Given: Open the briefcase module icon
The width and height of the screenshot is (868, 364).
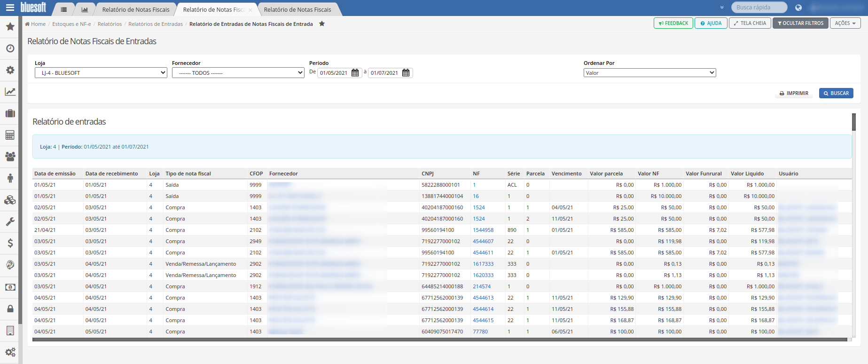Looking at the screenshot, I should click(x=10, y=113).
